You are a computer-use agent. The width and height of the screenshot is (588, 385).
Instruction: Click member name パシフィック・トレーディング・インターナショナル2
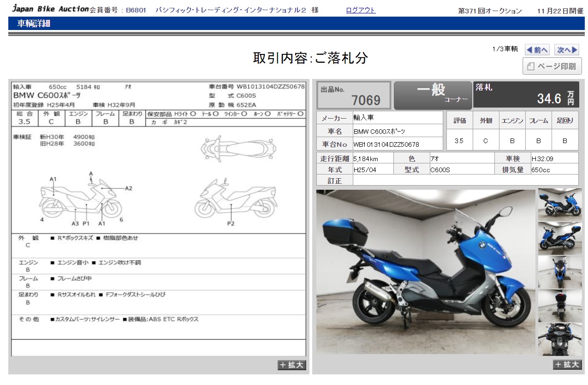pos(231,10)
